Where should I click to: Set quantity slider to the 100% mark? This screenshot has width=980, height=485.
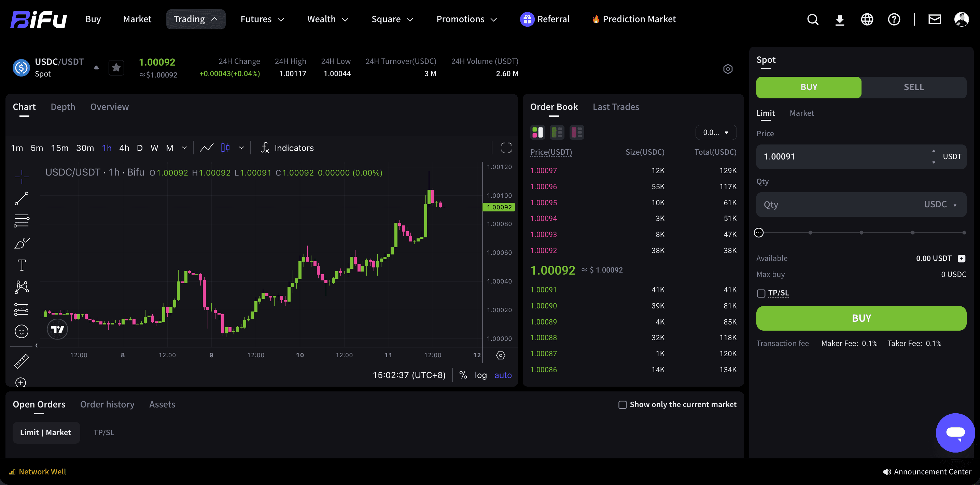click(x=964, y=233)
